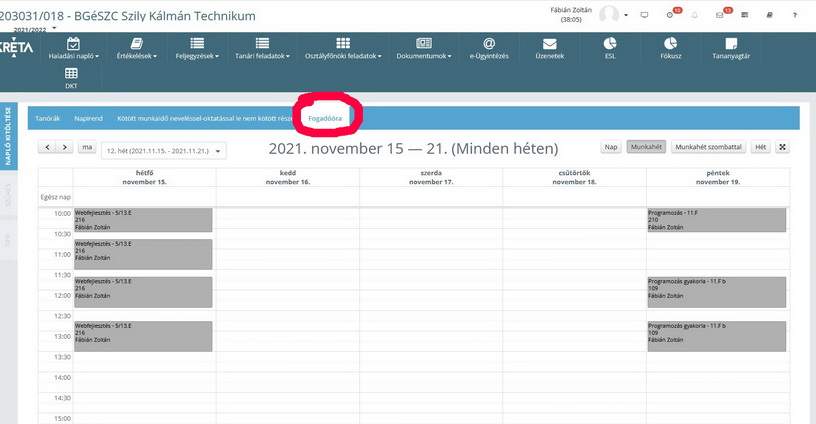Switch to the Fogadóóra tab
Image resolution: width=816 pixels, height=424 pixels.
pyautogui.click(x=324, y=118)
